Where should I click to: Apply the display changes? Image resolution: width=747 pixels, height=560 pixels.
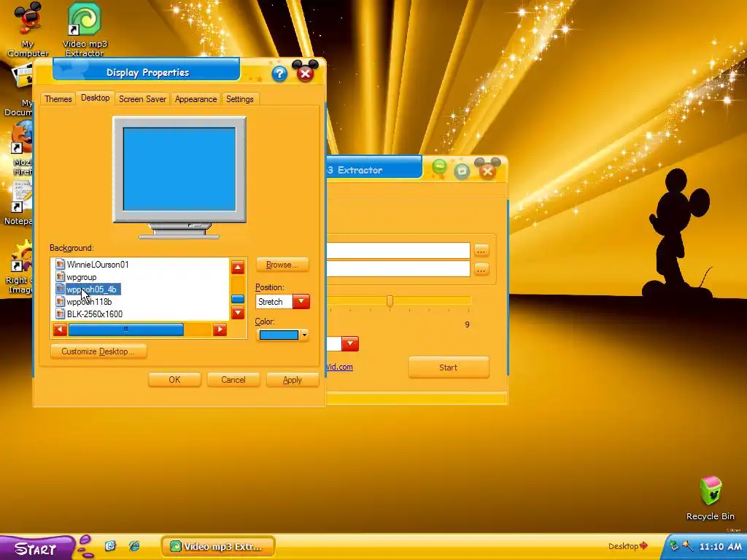[292, 379]
